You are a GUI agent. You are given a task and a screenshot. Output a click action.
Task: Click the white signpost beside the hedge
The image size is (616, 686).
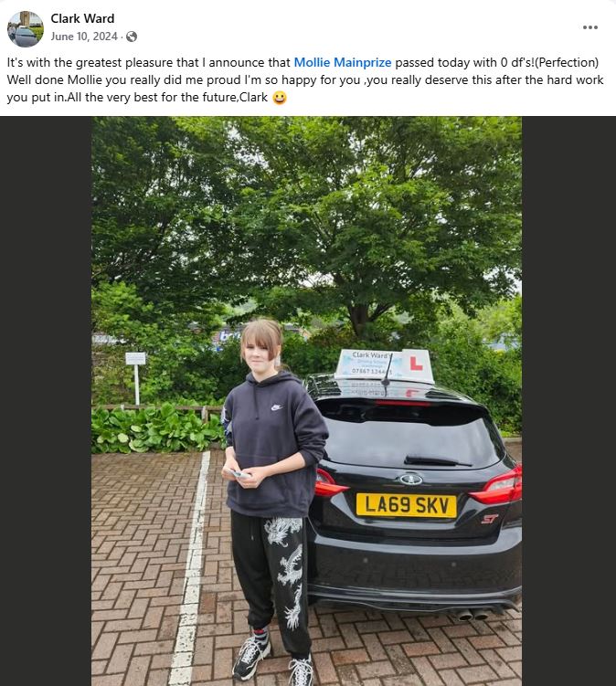(x=136, y=377)
